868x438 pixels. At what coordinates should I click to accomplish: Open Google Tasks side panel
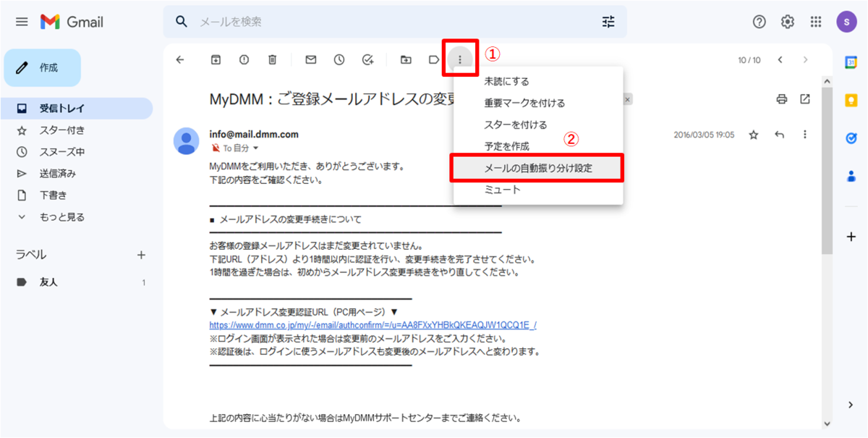point(851,138)
